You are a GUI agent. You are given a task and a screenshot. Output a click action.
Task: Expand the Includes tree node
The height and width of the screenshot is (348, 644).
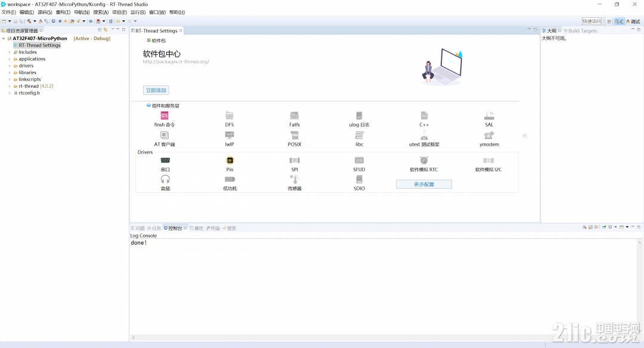click(10, 53)
